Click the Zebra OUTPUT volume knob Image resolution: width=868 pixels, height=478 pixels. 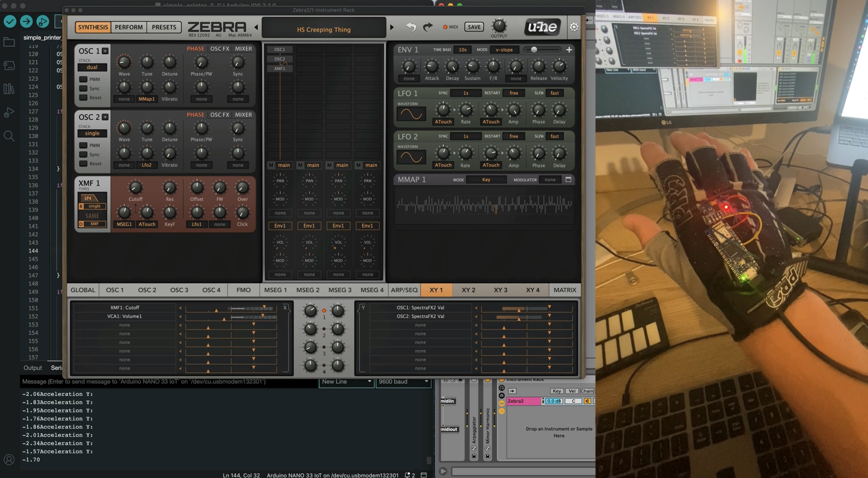coord(499,26)
